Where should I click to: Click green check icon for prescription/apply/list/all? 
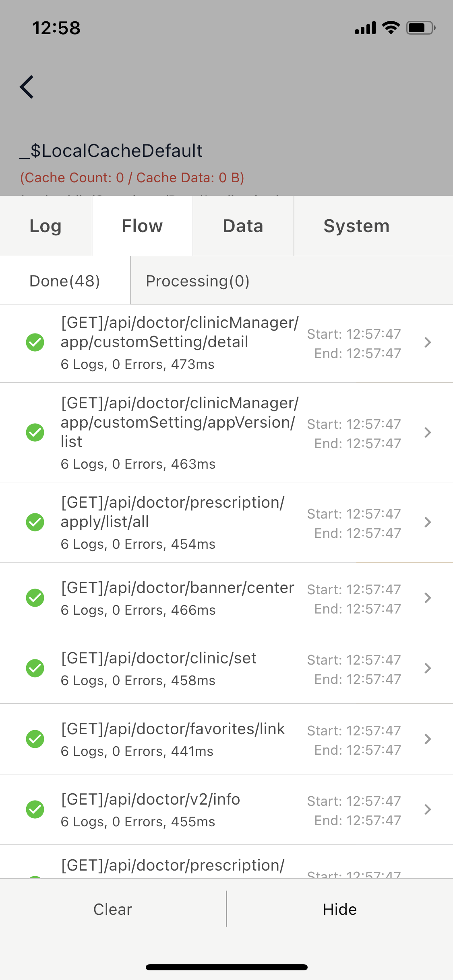pos(35,522)
